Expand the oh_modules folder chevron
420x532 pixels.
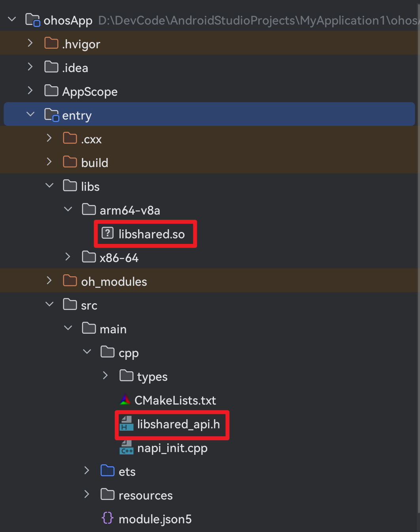point(49,280)
